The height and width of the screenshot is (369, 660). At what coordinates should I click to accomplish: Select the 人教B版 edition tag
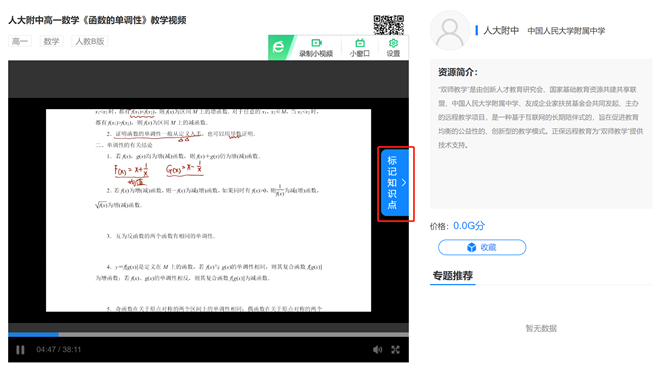pos(90,41)
